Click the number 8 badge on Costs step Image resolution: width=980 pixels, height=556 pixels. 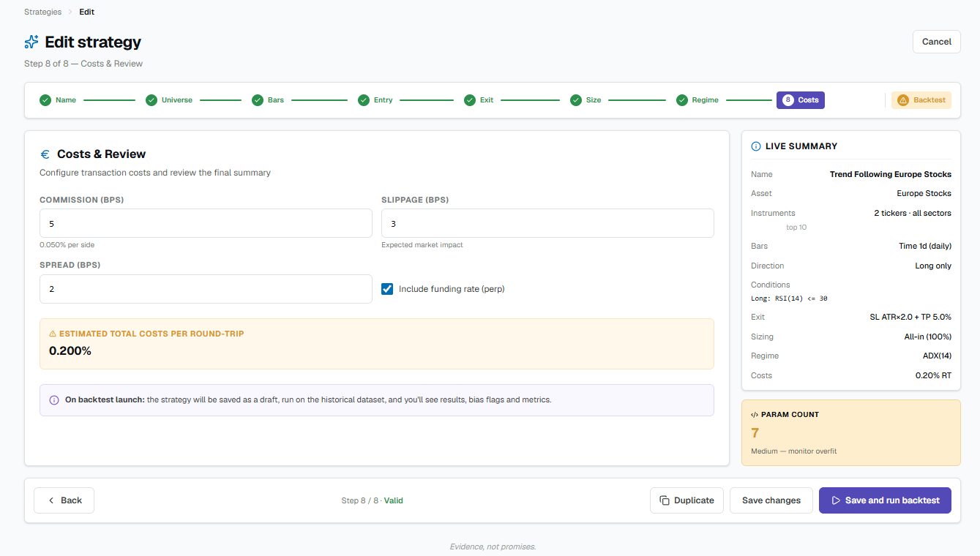click(x=788, y=100)
